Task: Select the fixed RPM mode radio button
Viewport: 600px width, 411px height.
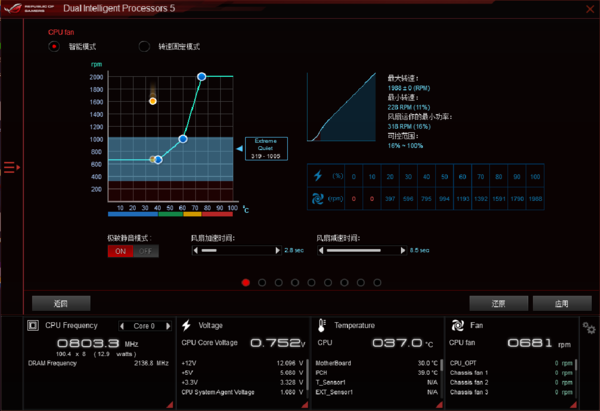Action: click(144, 46)
